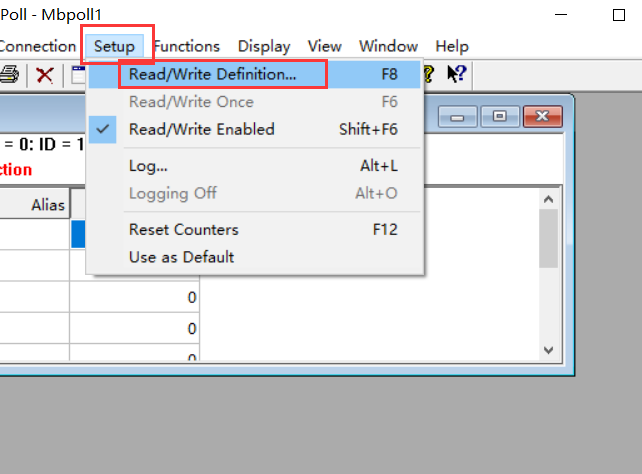The width and height of the screenshot is (642, 474).
Task: Choose Read/Write Definition from Setup menu
Action: (255, 74)
